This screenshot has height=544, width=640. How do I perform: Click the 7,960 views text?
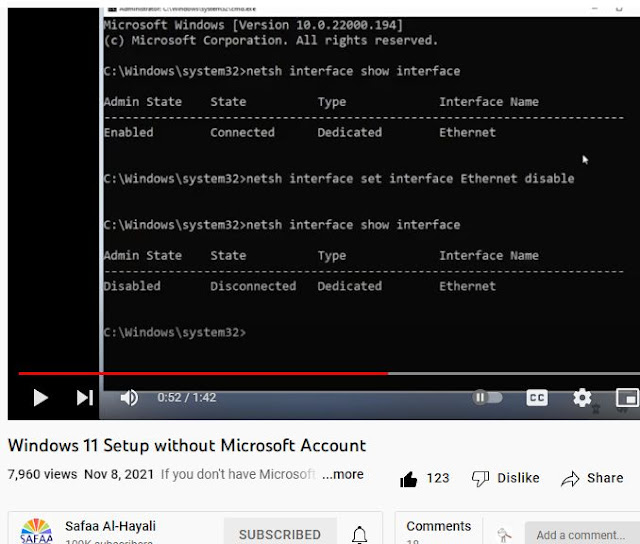coord(42,474)
